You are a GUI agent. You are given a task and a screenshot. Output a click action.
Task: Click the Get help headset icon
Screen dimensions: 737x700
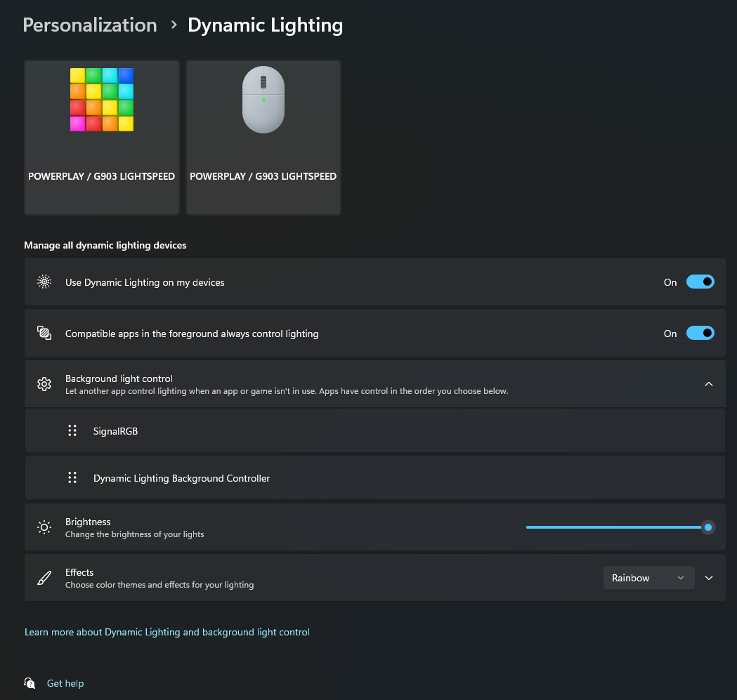[x=30, y=683]
